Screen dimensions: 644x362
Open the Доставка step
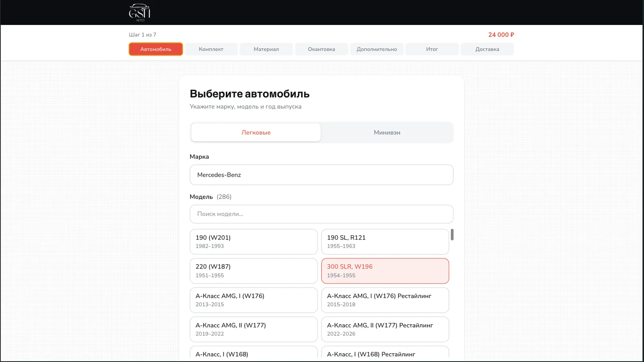487,49
